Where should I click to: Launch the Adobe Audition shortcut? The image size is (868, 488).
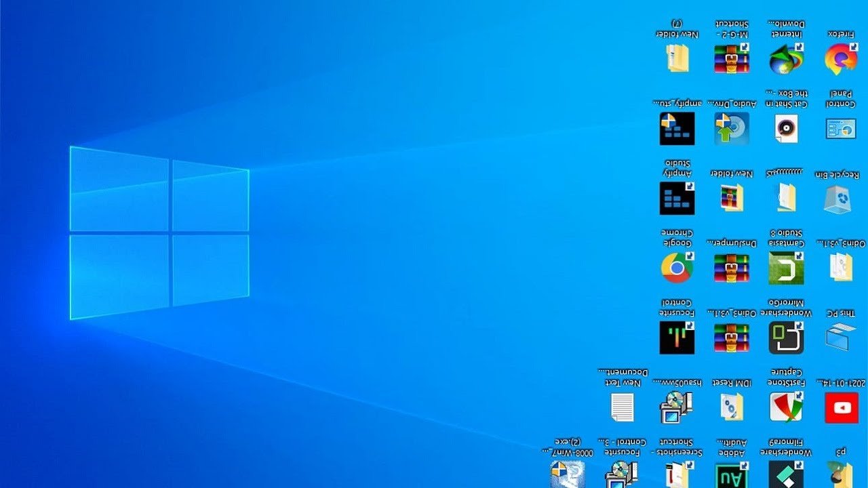click(x=732, y=474)
